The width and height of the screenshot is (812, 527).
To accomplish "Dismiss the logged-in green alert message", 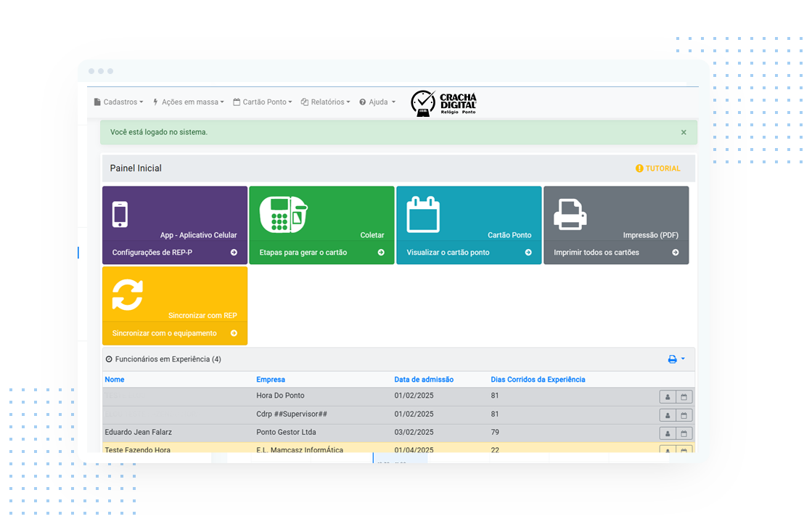I will coord(684,133).
